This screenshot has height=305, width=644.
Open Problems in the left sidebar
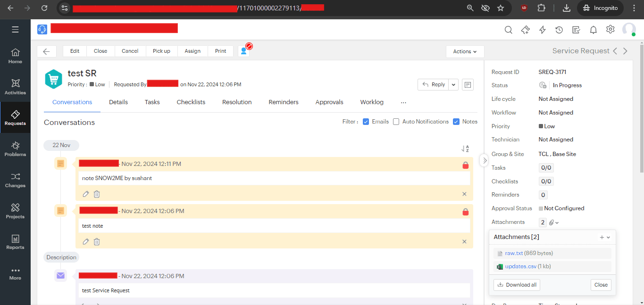coord(15,148)
